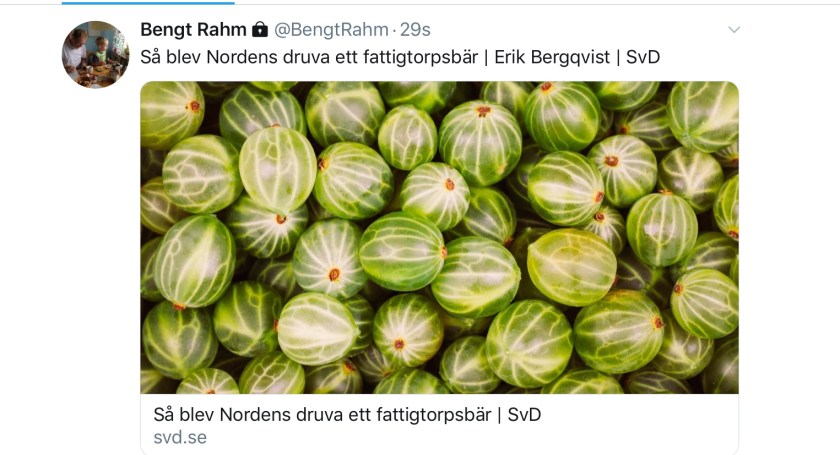The image size is (840, 455).
Task: Open Bengt Rahm's profile avatar photo
Action: click(95, 54)
